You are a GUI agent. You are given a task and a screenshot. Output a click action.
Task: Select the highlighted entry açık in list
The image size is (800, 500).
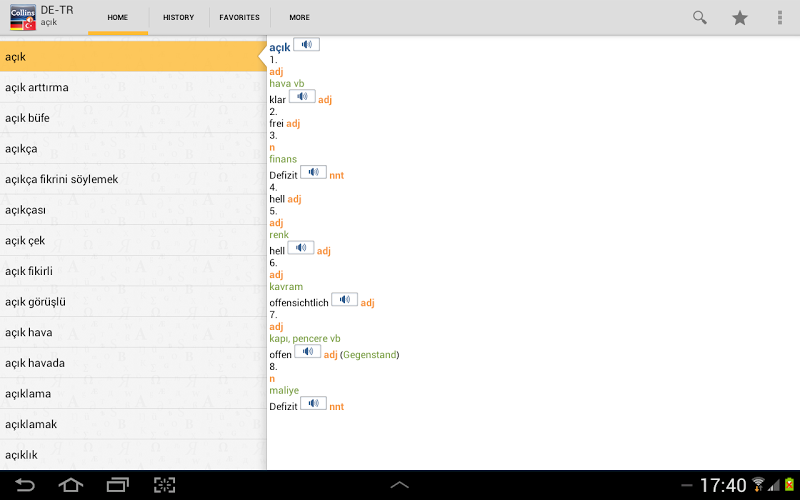[133, 56]
